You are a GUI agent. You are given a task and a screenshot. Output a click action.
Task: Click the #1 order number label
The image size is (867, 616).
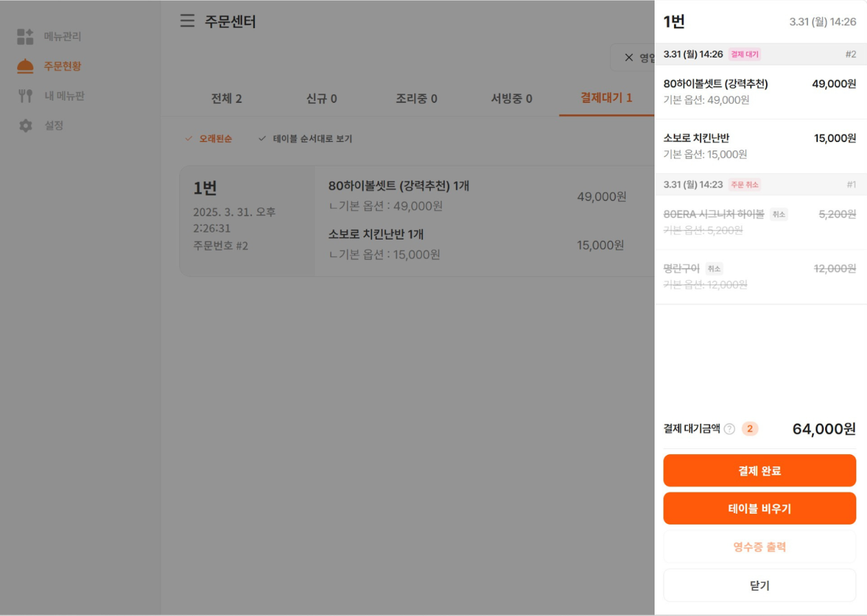click(851, 184)
